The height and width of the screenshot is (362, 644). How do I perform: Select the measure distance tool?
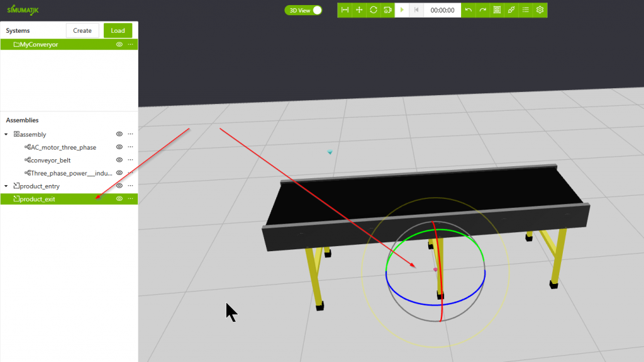click(345, 10)
